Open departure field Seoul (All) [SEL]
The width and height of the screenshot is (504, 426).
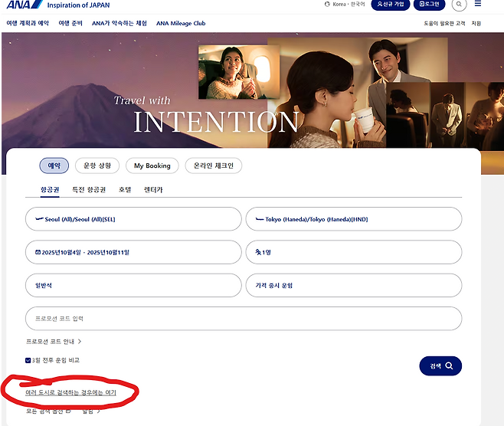133,219
